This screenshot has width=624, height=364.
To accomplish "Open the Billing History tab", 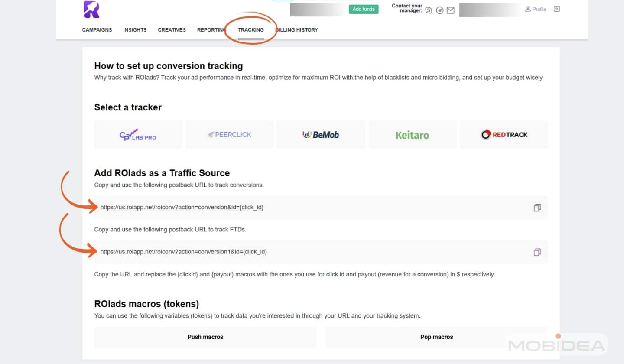I will [296, 30].
